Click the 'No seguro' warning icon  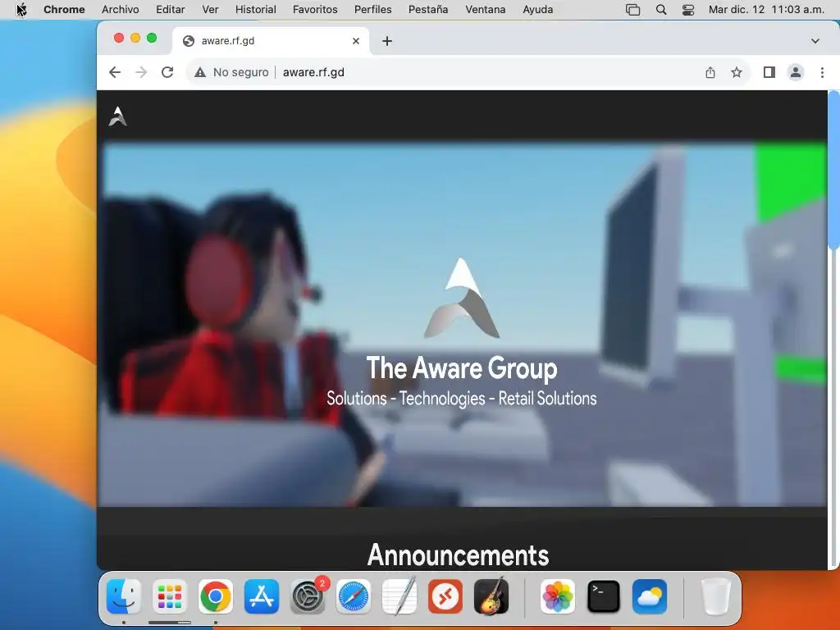click(200, 72)
